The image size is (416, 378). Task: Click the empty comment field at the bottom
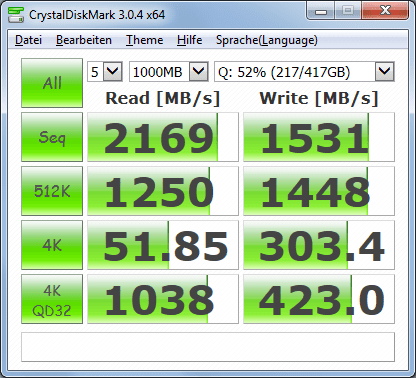(208, 347)
